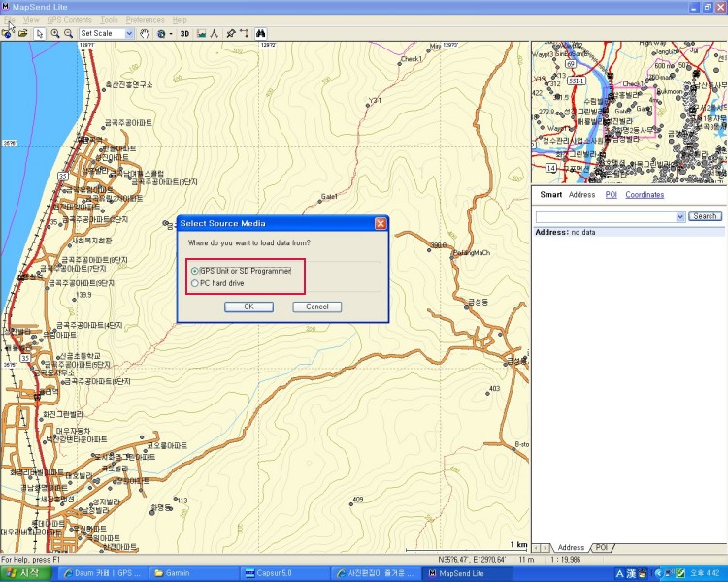Switch to Daum GPS browser taskbar window

[104, 573]
